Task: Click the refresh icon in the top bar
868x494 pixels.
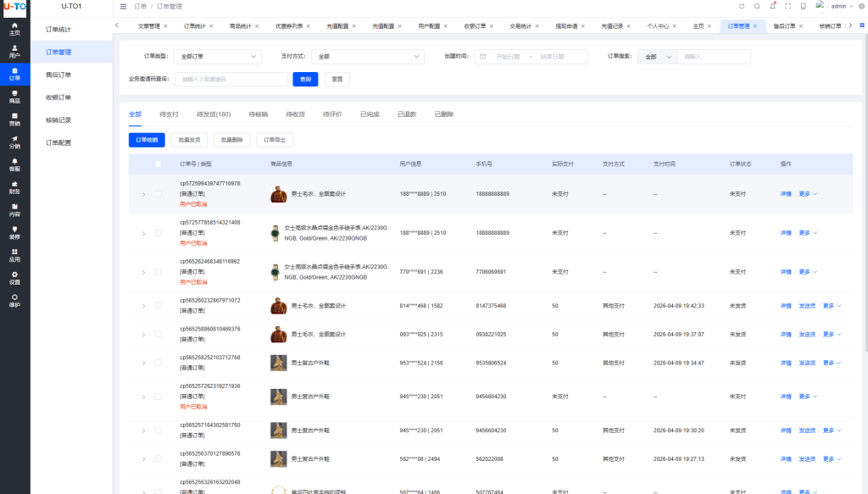Action: (x=742, y=7)
